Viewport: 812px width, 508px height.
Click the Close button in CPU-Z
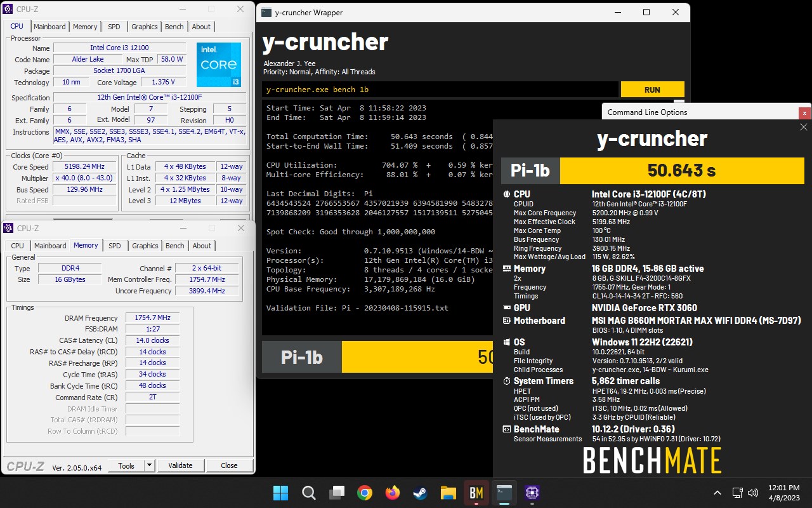(x=229, y=465)
